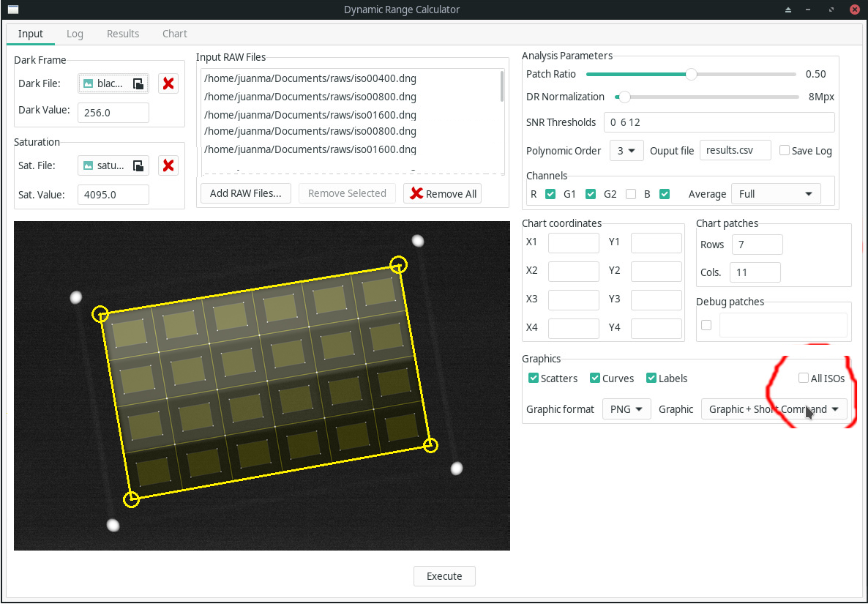
Task: Open the window menu icon in title bar
Action: pos(13,10)
